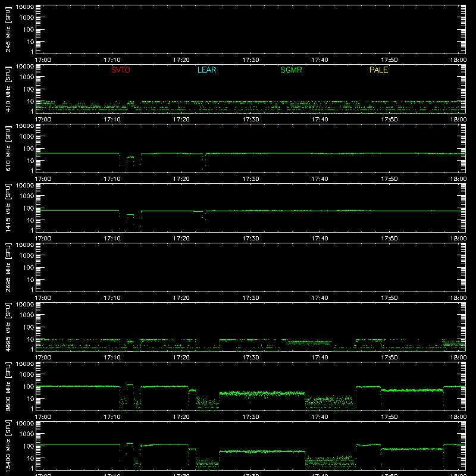Select the 1415 MHz [SFU] axis title
Viewport: 476px width, 476px height.
coord(8,208)
